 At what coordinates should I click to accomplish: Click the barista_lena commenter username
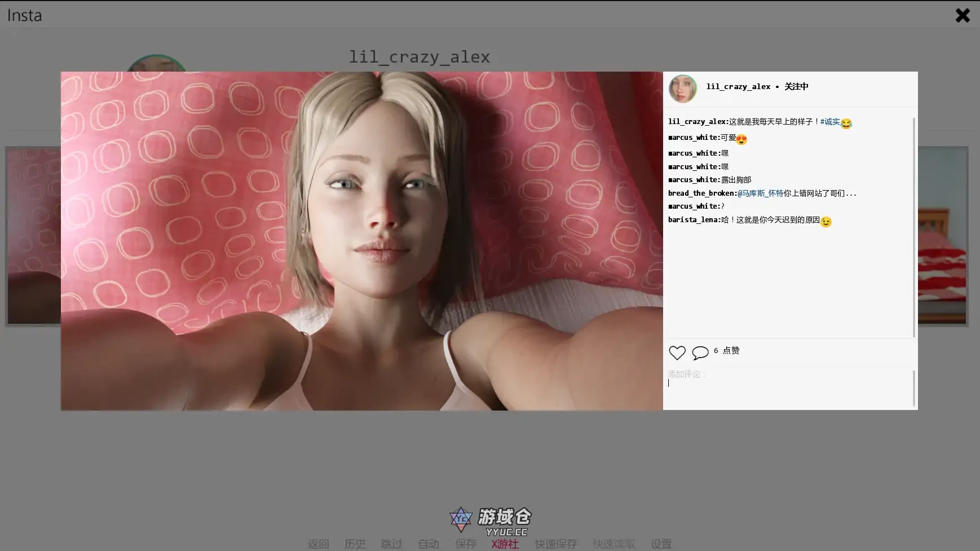(694, 220)
